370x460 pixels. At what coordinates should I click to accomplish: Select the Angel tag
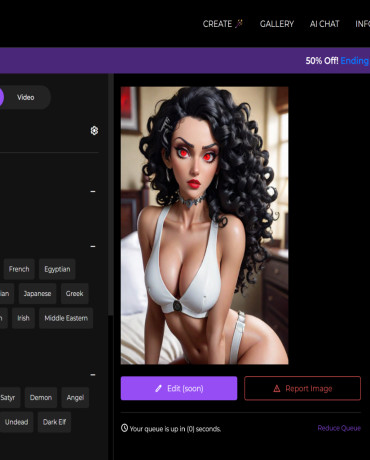click(75, 398)
